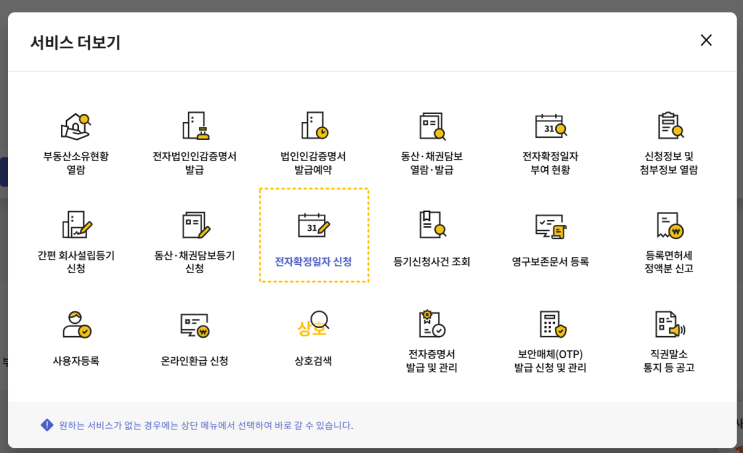Click the 전자확정일자 신청 blue label

point(313,262)
